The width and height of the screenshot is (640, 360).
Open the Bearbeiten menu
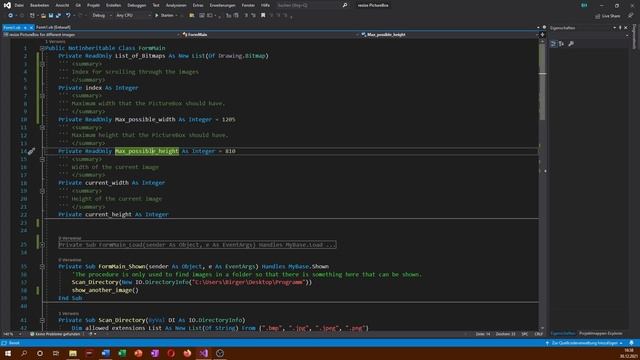tap(40, 5)
